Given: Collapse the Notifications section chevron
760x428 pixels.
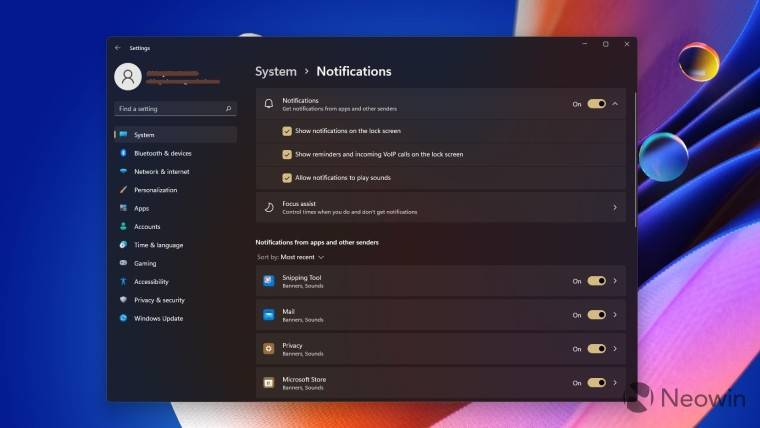Looking at the screenshot, I should tap(615, 104).
